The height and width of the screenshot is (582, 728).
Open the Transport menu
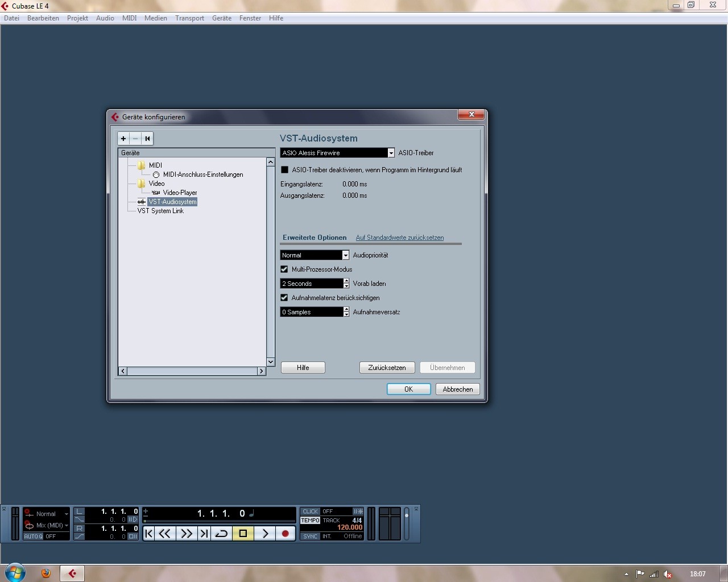pos(190,18)
